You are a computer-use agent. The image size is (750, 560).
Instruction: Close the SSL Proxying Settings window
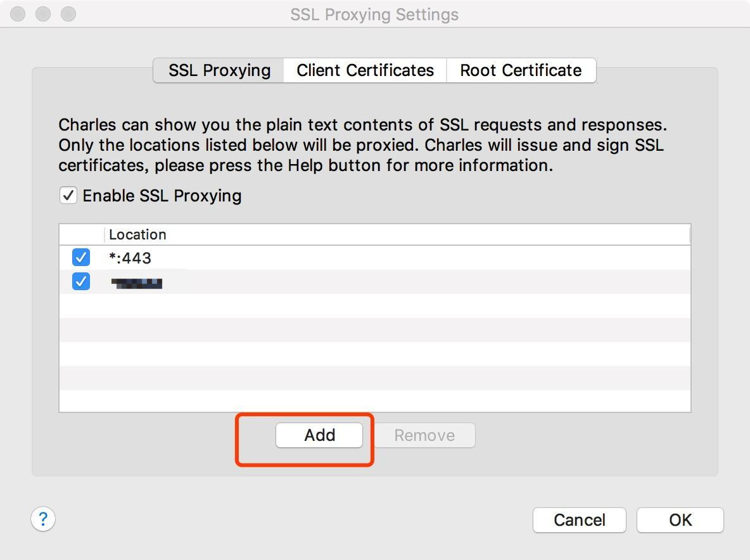(17, 13)
